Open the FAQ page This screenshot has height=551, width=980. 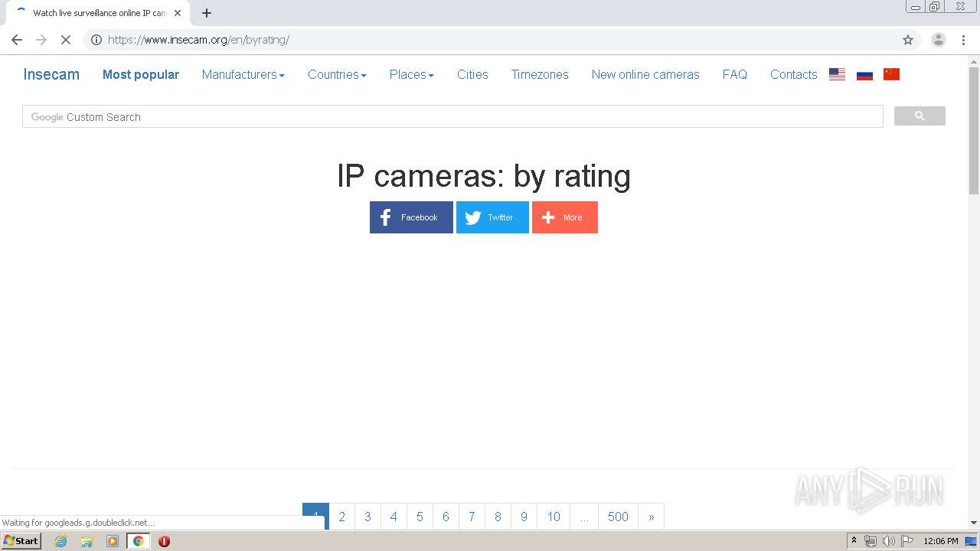[x=735, y=74]
